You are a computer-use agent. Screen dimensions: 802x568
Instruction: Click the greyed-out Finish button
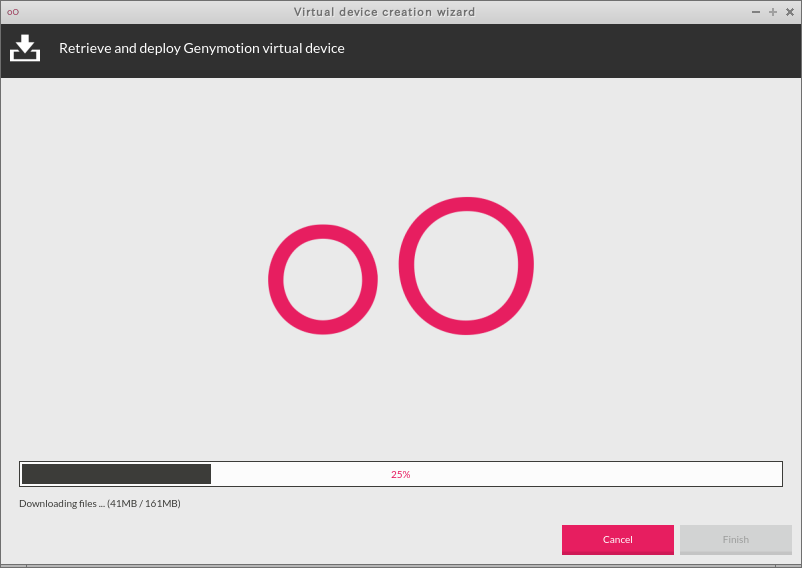pos(736,539)
